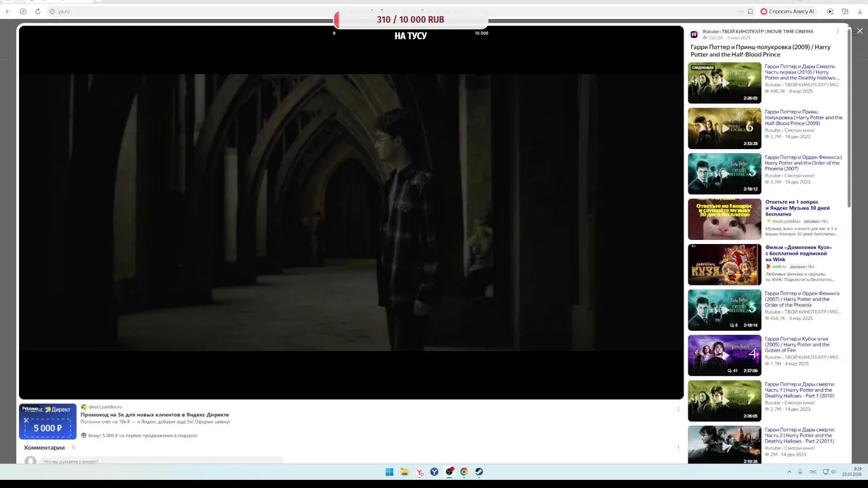The image size is (868, 488).
Task: Open the comments section three-dots menu
Action: point(678,447)
